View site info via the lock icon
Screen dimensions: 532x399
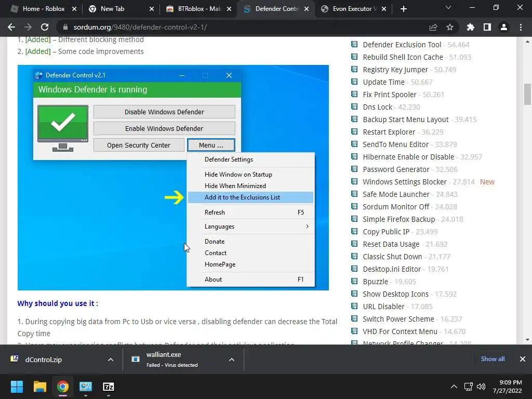[65, 27]
